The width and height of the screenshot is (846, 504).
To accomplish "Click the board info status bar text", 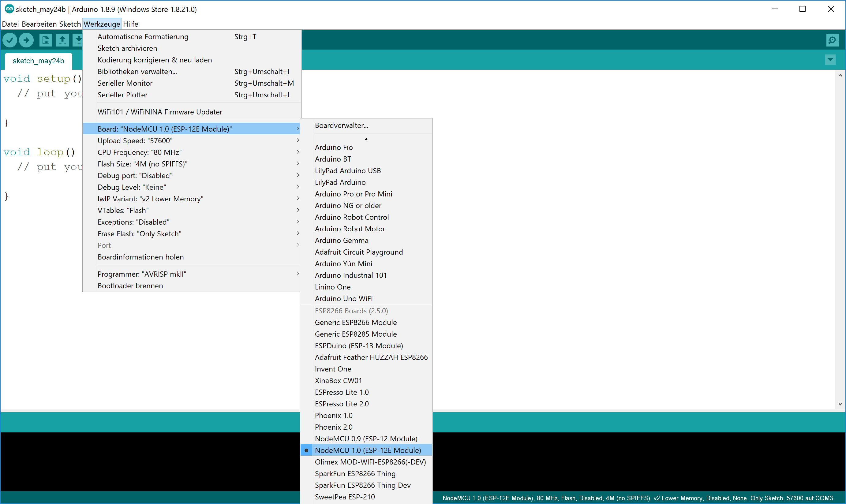I will tap(638, 498).
